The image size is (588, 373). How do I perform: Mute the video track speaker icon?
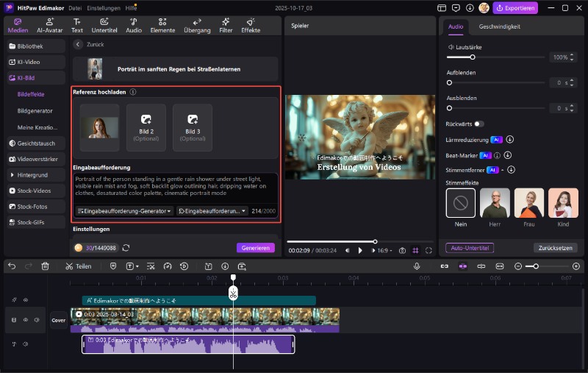tap(35, 320)
